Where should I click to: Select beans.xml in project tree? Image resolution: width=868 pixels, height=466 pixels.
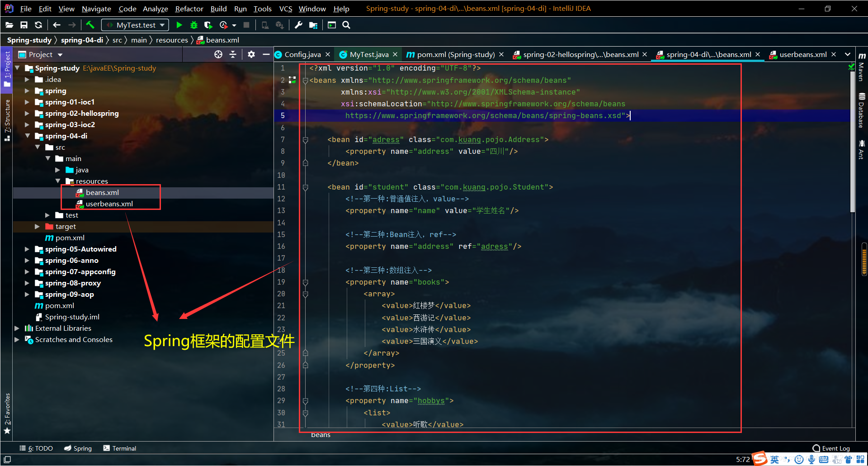102,193
